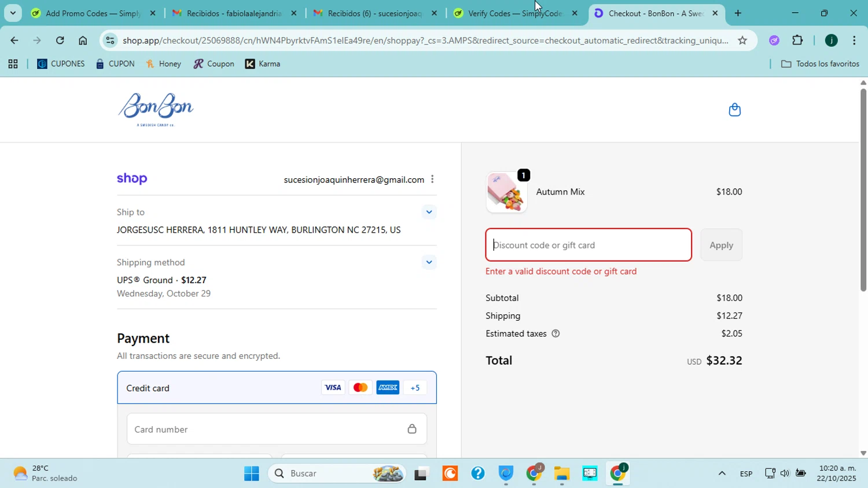Click the BonBon store logo
Viewport: 868px width, 488px height.
[x=156, y=109]
